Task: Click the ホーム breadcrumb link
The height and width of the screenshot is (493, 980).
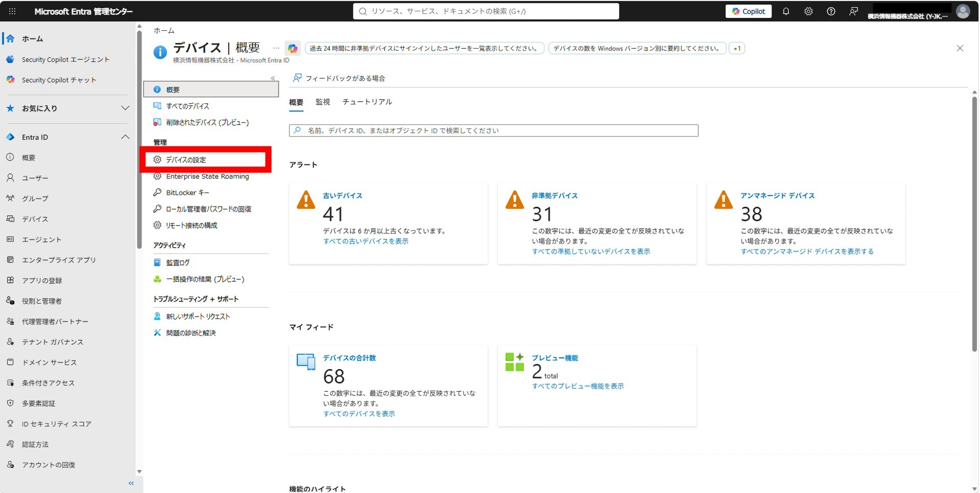Action: (164, 31)
